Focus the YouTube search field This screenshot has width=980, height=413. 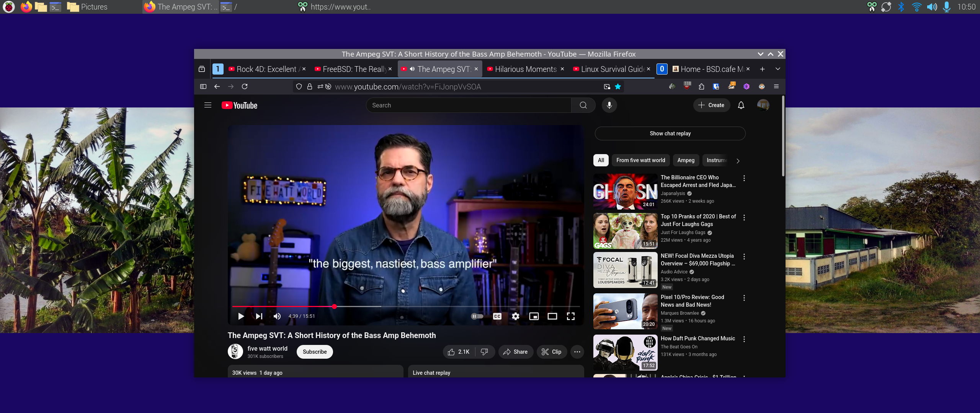point(469,105)
